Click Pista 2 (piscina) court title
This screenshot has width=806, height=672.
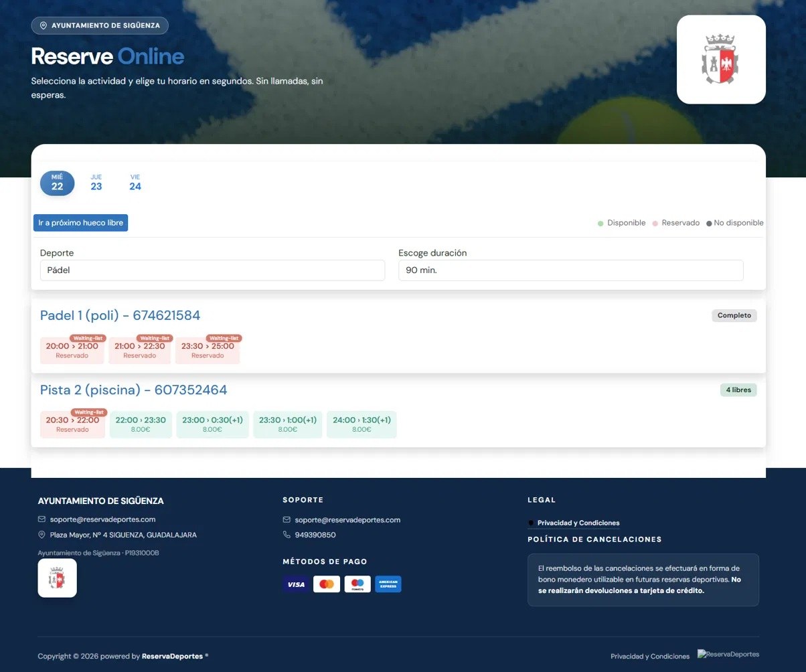click(133, 390)
